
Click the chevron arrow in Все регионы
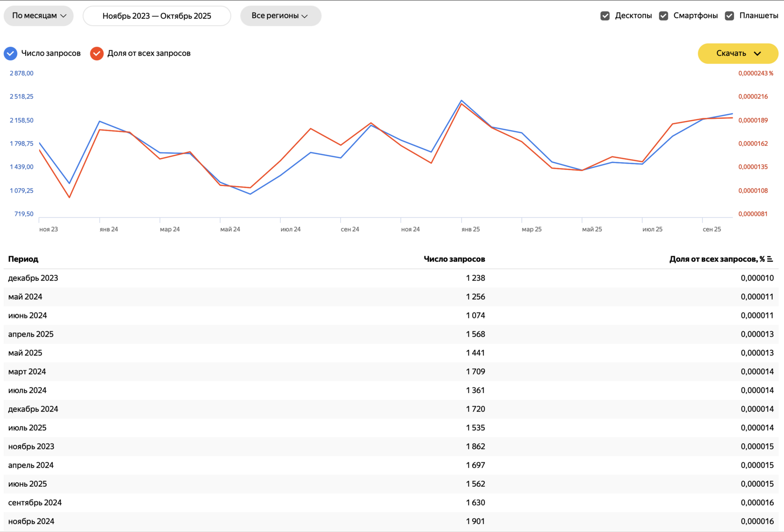point(305,16)
